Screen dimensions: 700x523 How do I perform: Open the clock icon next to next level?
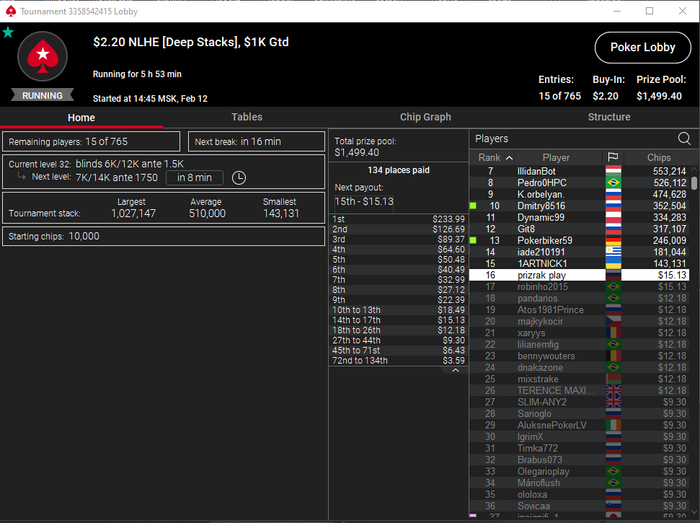coord(239,178)
